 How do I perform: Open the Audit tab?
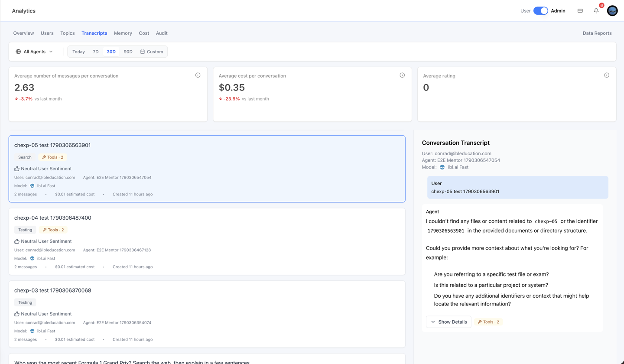162,33
